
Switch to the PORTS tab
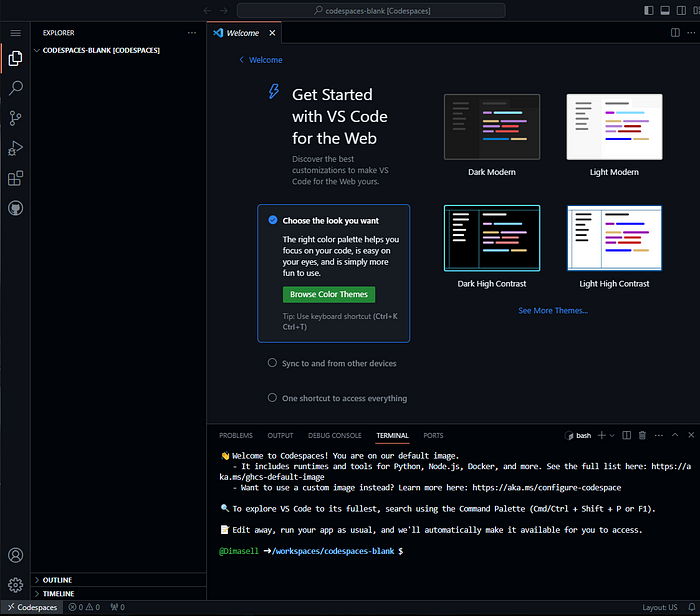coord(433,435)
